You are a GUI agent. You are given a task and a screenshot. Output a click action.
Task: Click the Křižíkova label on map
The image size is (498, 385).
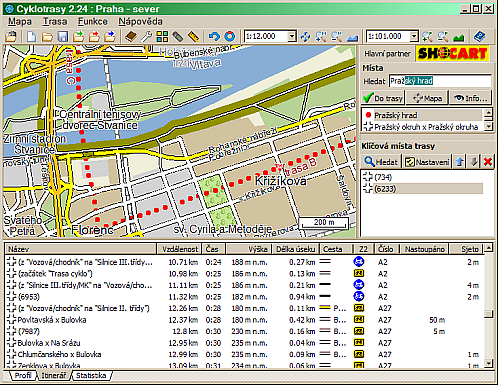point(280,181)
